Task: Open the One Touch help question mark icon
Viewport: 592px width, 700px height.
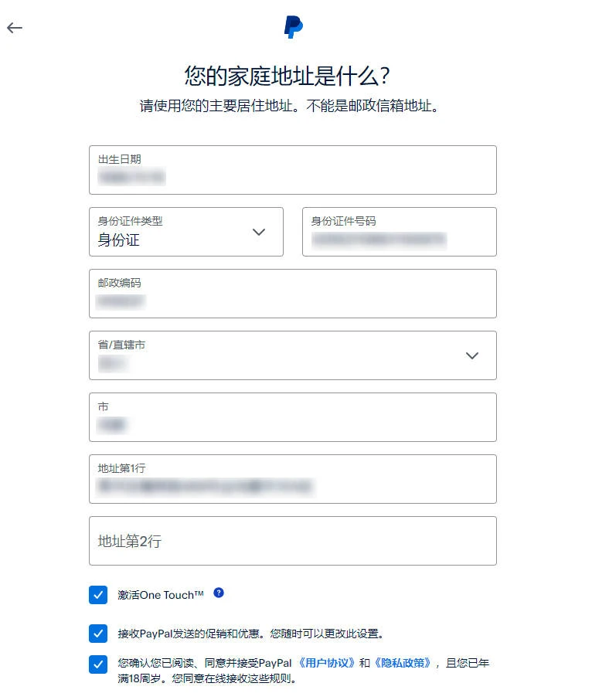Action: tap(219, 592)
